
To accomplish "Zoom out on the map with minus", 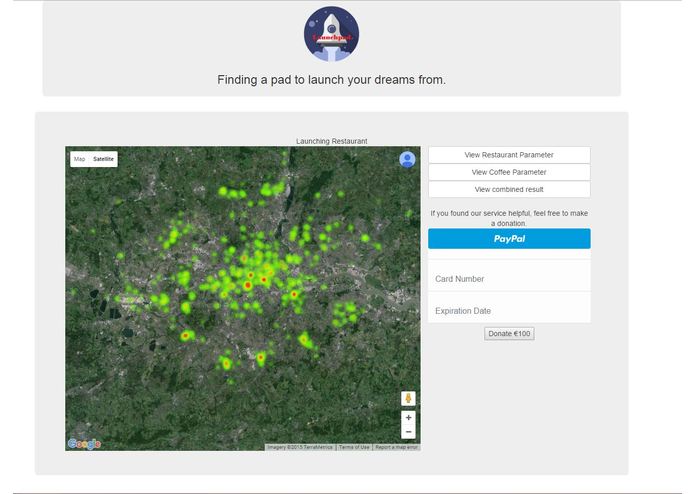I will click(408, 432).
